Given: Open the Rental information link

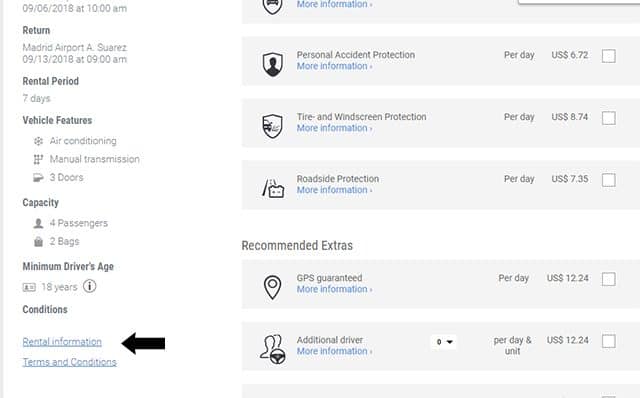Looking at the screenshot, I should pos(62,342).
